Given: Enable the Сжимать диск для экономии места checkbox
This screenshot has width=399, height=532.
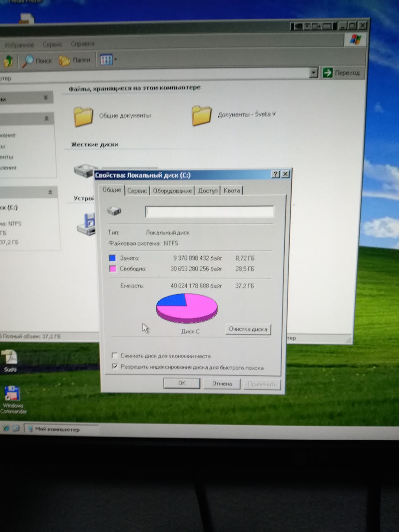Looking at the screenshot, I should click(x=115, y=356).
